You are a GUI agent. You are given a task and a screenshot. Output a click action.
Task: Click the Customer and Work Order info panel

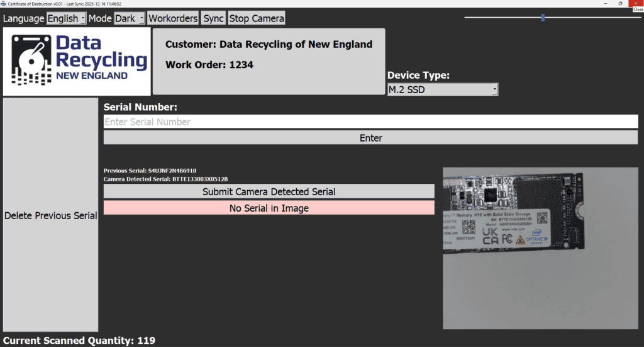tap(269, 61)
